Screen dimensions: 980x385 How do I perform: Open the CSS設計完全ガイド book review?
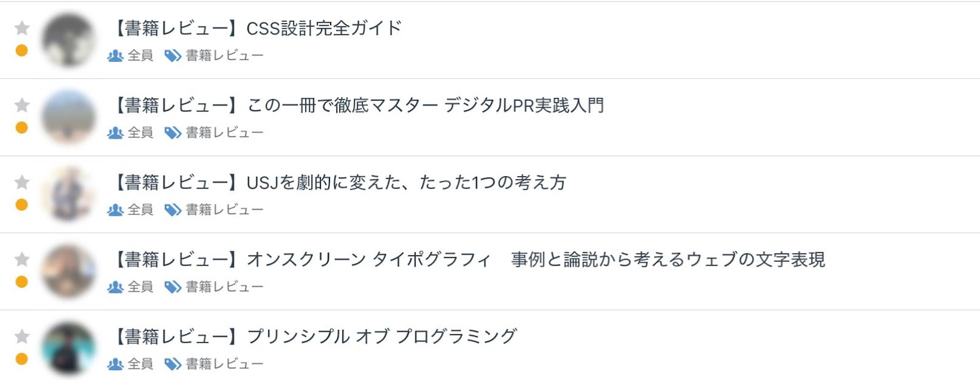point(256,29)
